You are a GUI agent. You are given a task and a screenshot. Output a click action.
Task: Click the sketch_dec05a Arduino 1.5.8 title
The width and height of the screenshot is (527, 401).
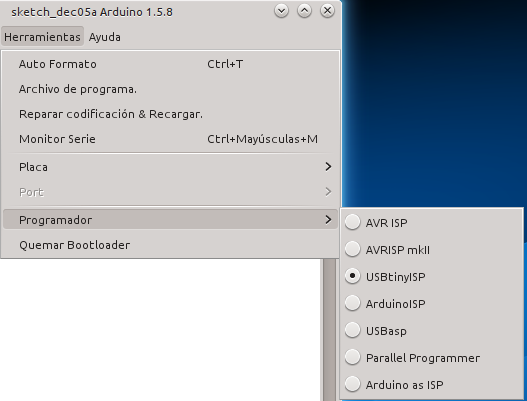[x=92, y=12]
